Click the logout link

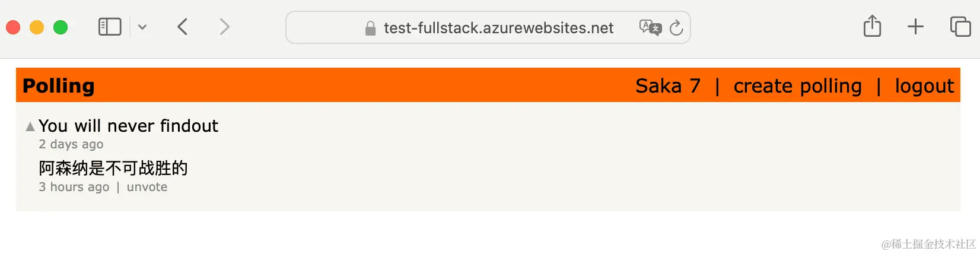tap(924, 87)
